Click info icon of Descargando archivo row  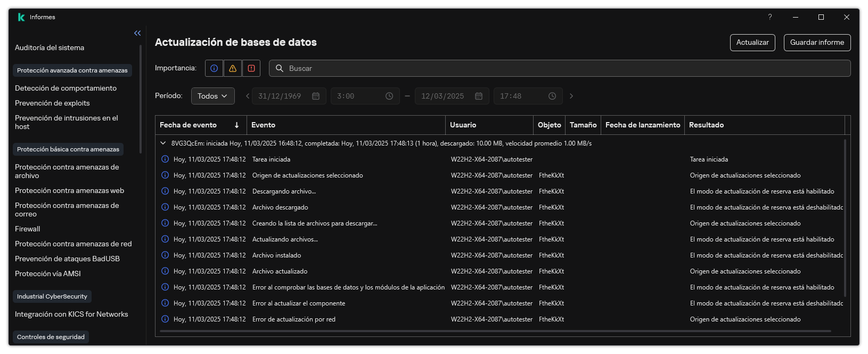click(x=165, y=191)
